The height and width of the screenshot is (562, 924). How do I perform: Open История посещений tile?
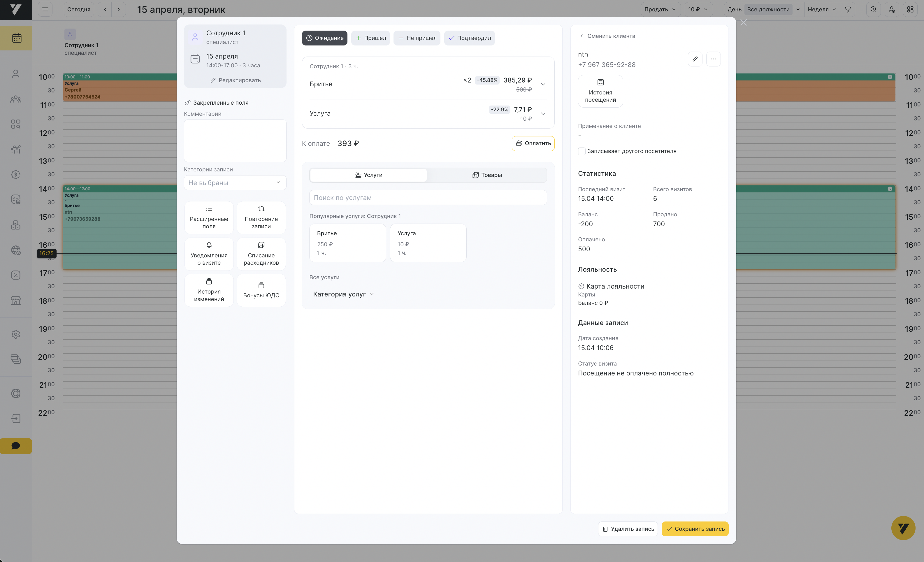point(600,91)
